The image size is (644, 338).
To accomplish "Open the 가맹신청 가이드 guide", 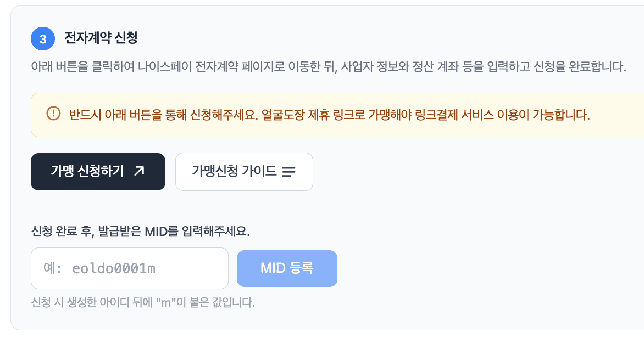I will pos(244,171).
